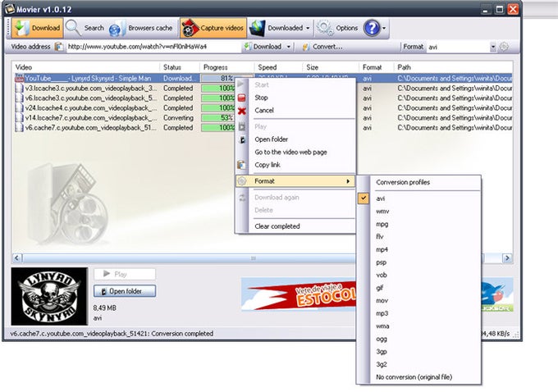Screen dimensions: 558x392
Task: Expand the help icon dropdown arrow
Action: pos(384,28)
